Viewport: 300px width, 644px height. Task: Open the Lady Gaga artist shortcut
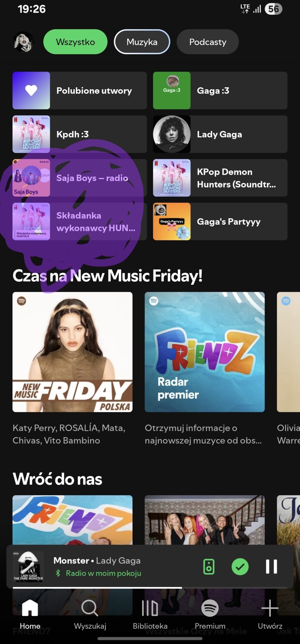pyautogui.click(x=220, y=134)
